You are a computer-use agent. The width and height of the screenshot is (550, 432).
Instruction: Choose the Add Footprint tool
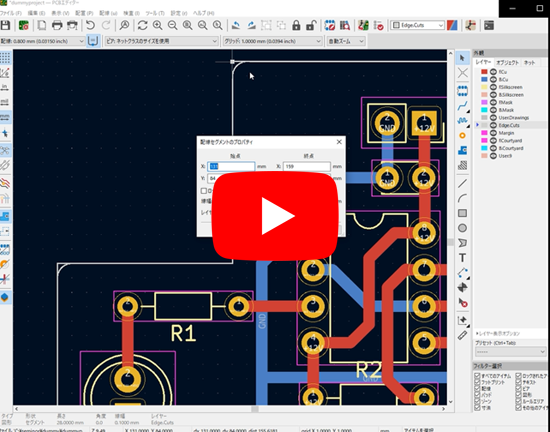462,91
